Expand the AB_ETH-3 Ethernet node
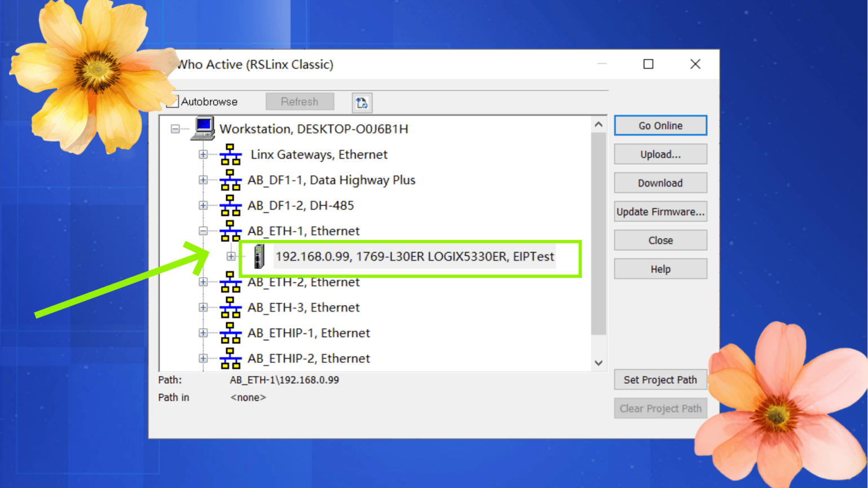Screen dimensions: 868x488 (x=203, y=307)
